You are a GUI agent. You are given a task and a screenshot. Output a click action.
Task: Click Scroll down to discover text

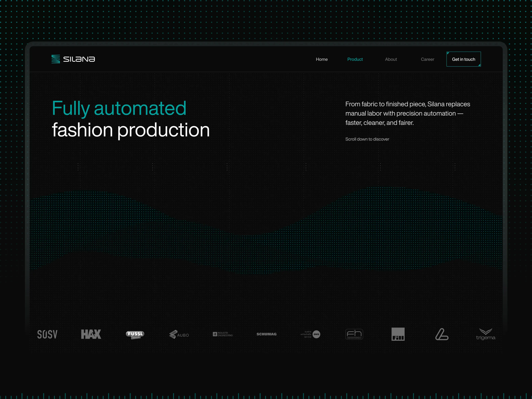click(x=367, y=139)
